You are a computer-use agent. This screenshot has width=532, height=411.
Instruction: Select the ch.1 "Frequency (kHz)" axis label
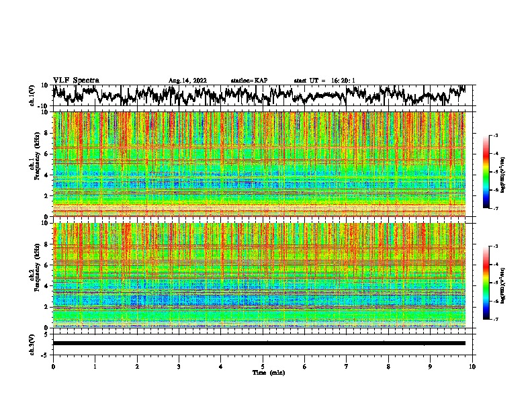coord(38,156)
